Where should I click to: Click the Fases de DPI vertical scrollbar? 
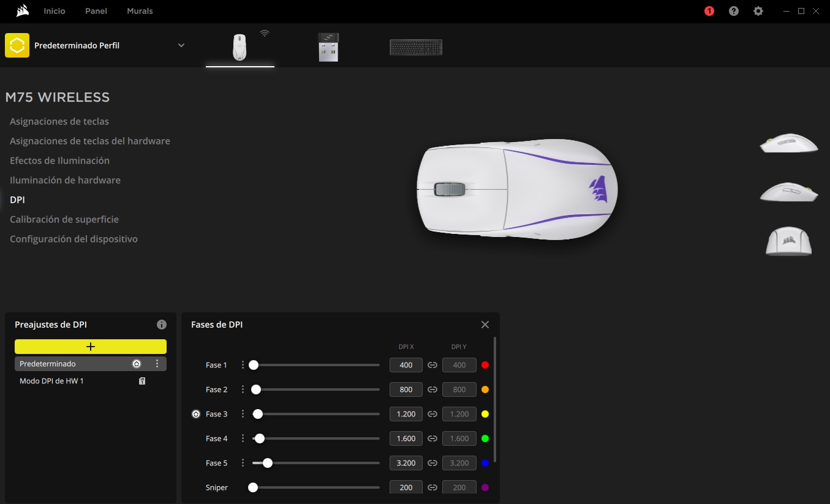pos(495,399)
